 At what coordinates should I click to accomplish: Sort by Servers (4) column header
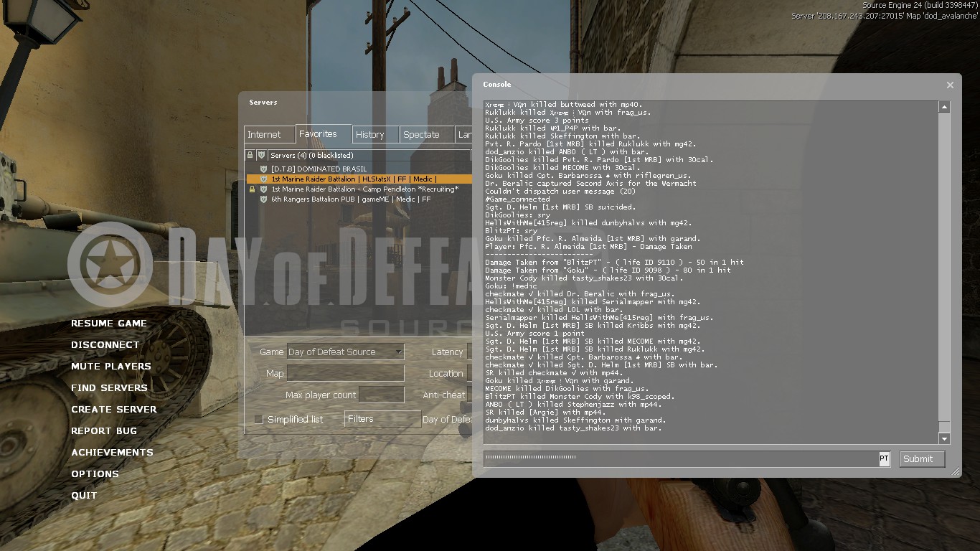(x=369, y=155)
